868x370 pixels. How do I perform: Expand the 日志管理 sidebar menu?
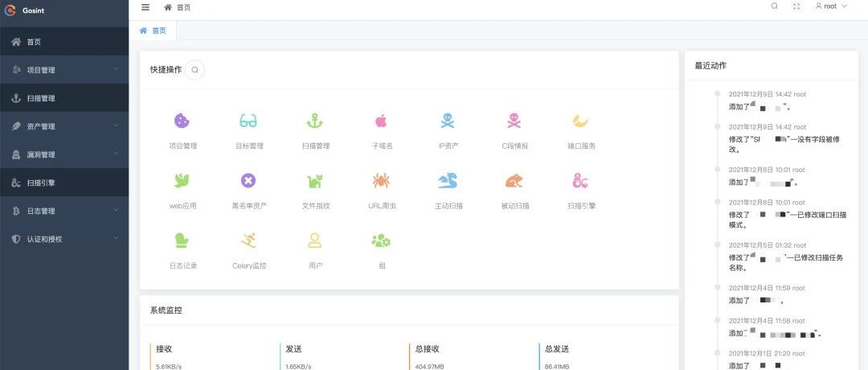[64, 211]
